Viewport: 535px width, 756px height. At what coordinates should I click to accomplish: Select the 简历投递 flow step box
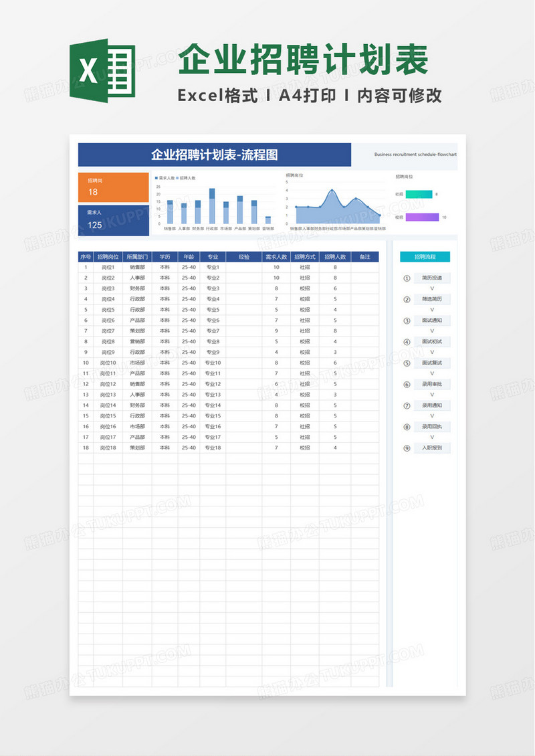(x=432, y=278)
